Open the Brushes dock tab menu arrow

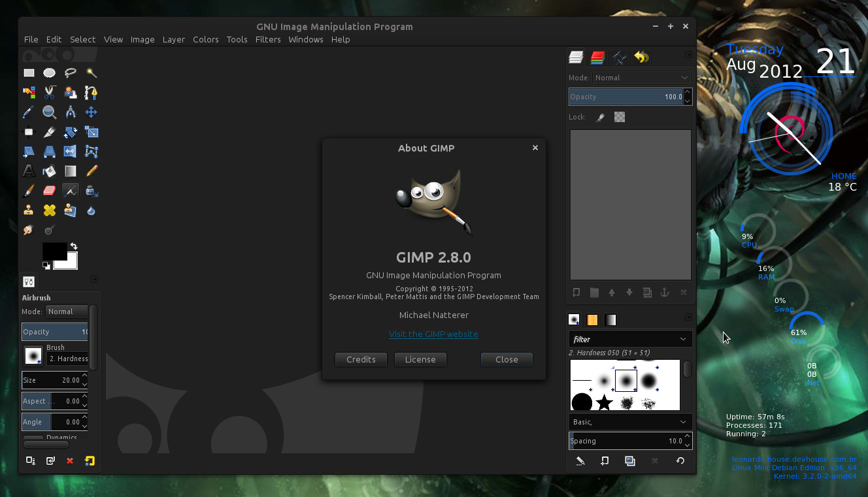pyautogui.click(x=688, y=317)
